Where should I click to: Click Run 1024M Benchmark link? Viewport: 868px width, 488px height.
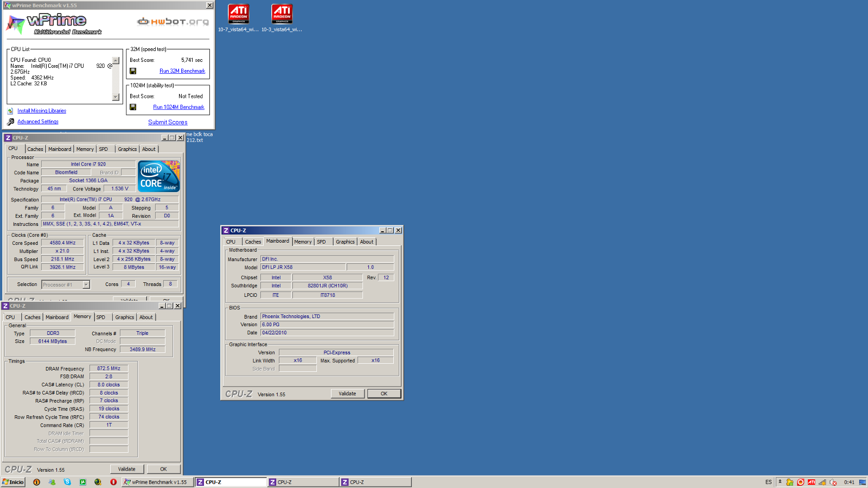click(178, 107)
